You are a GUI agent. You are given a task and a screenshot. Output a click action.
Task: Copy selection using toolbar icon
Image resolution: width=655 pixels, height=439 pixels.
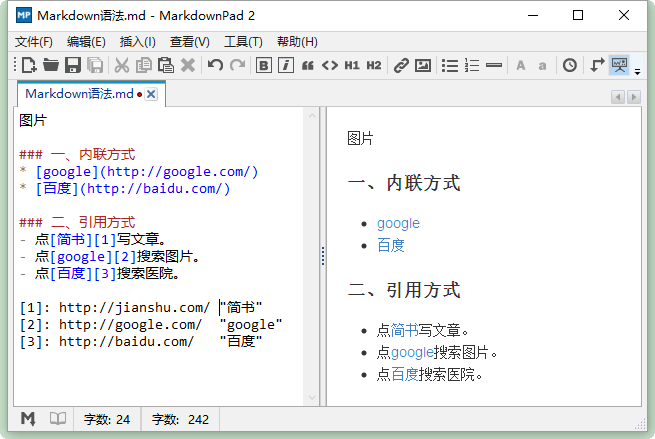[x=144, y=65]
